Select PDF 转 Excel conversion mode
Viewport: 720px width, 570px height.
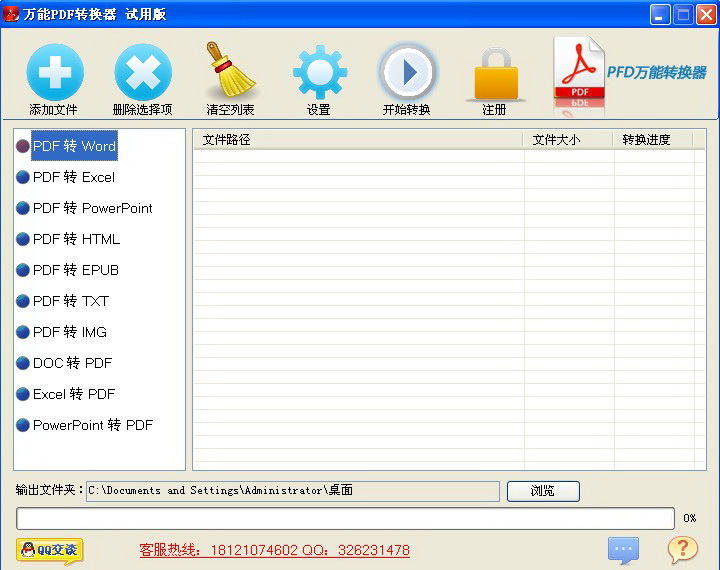click(x=66, y=177)
